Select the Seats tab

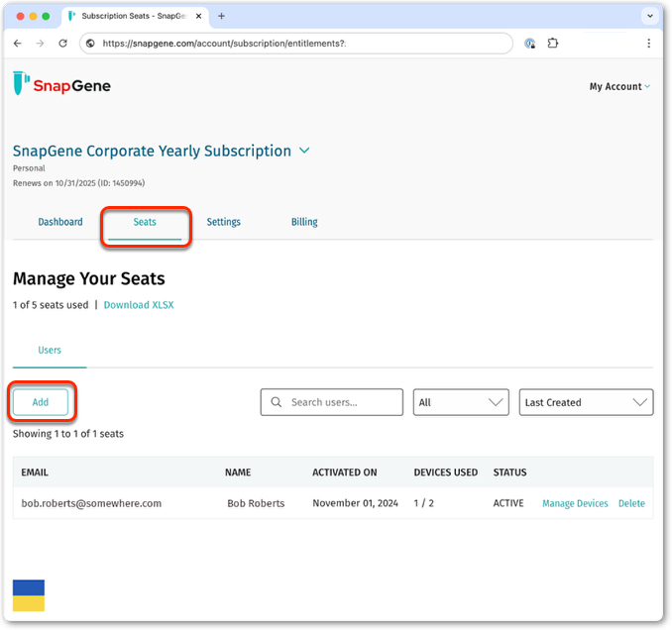coord(145,222)
